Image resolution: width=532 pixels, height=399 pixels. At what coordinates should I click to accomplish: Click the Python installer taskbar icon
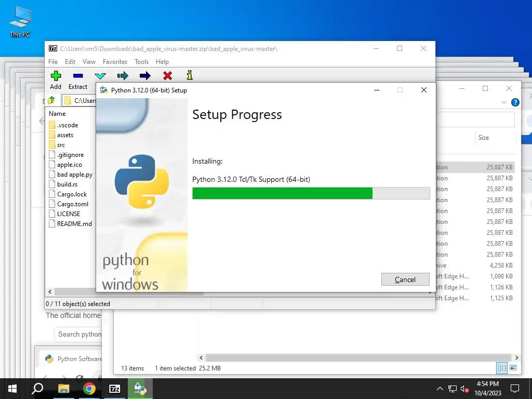[140, 389]
